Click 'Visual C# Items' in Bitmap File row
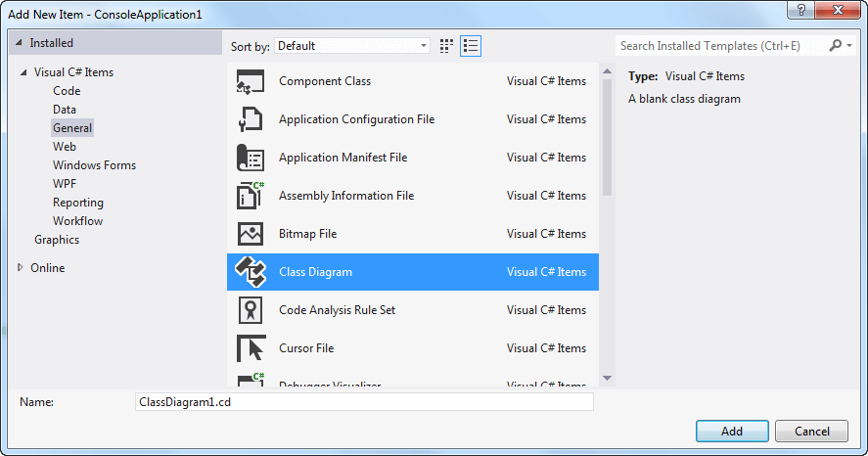Image resolution: width=868 pixels, height=456 pixels. [546, 234]
